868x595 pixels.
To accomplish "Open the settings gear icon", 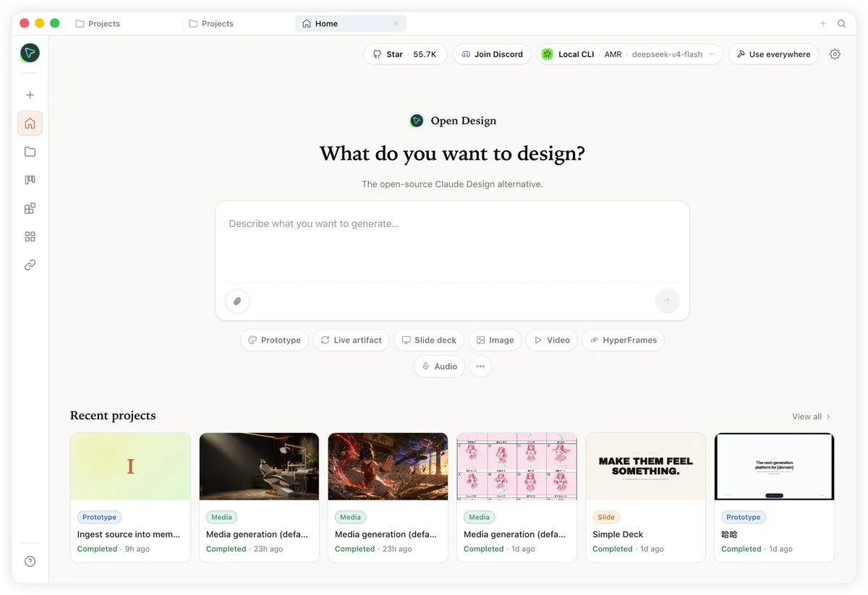I will 835,54.
